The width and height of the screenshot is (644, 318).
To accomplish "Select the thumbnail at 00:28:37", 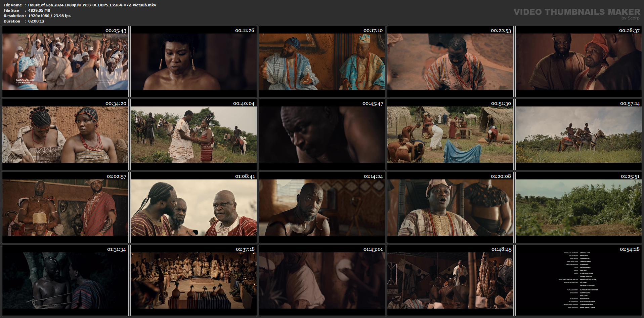I will (578, 62).
